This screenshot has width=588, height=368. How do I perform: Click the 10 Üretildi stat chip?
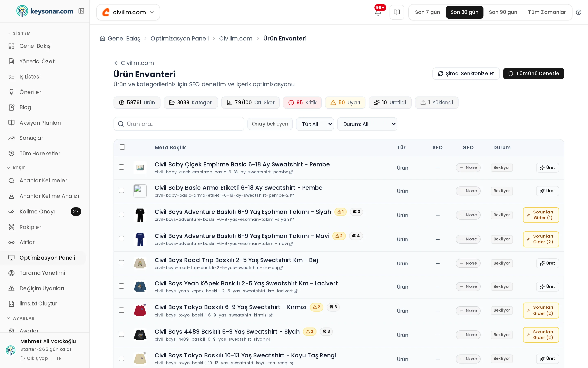390,102
